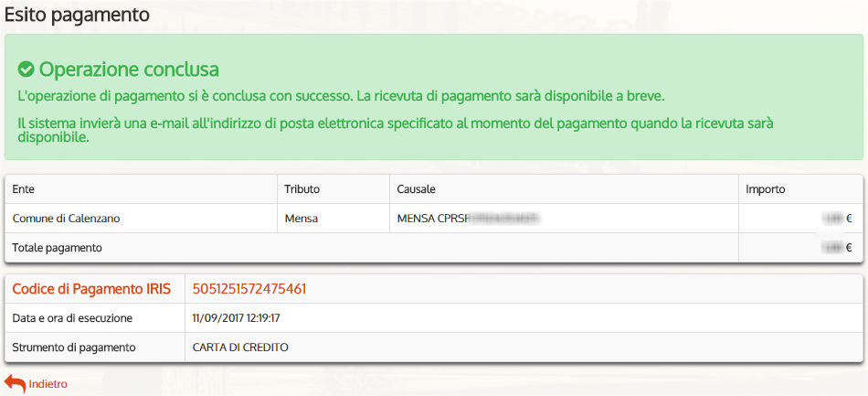Click the green success checkmark icon
This screenshot has width=868, height=396.
coord(26,70)
